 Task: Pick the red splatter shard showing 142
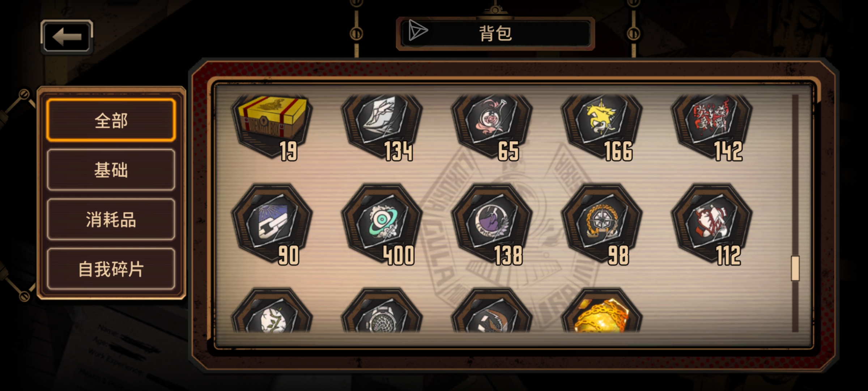pos(712,127)
